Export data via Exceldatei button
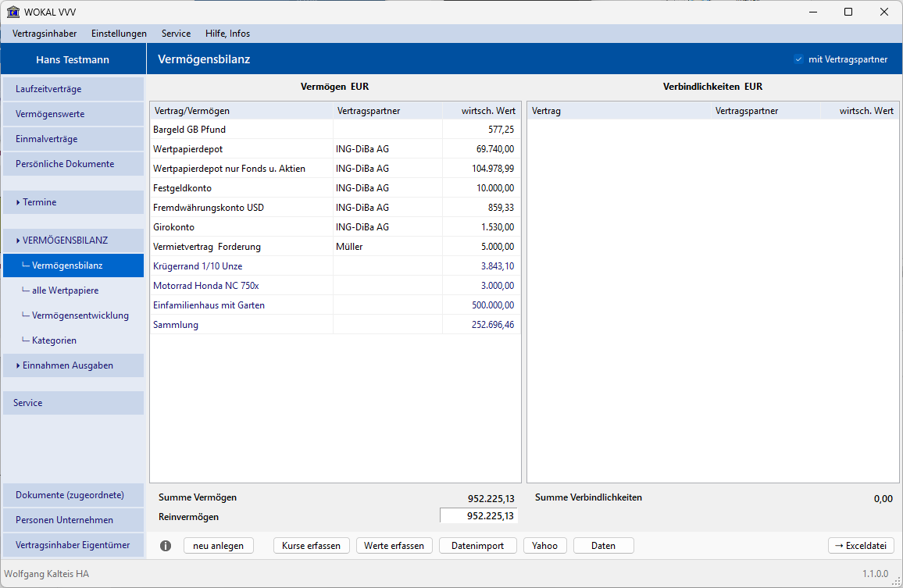 click(861, 545)
